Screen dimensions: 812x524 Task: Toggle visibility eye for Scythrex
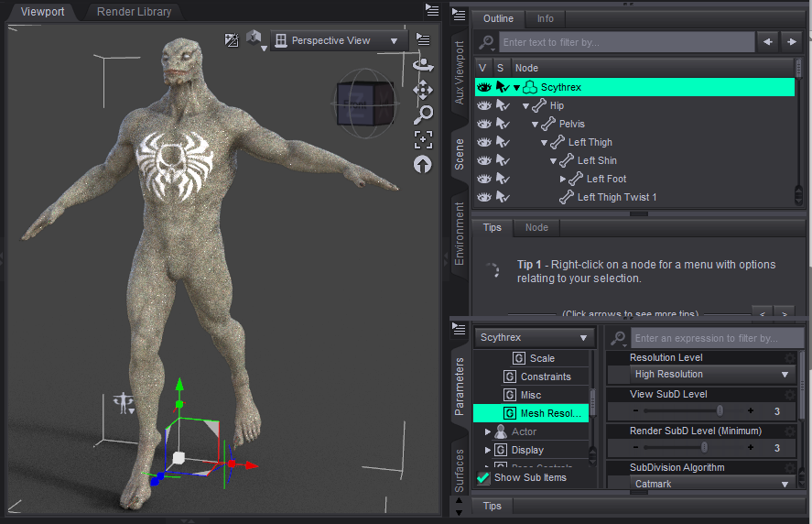coord(483,87)
